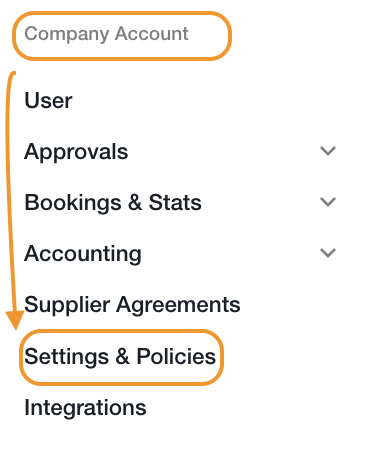Select the Approvals menu label
This screenshot has height=468, width=366.
point(76,152)
